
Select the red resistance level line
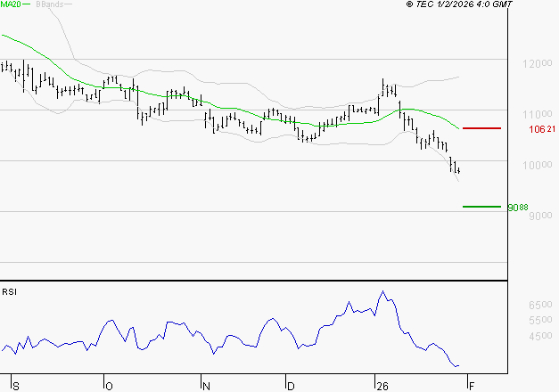click(x=481, y=128)
